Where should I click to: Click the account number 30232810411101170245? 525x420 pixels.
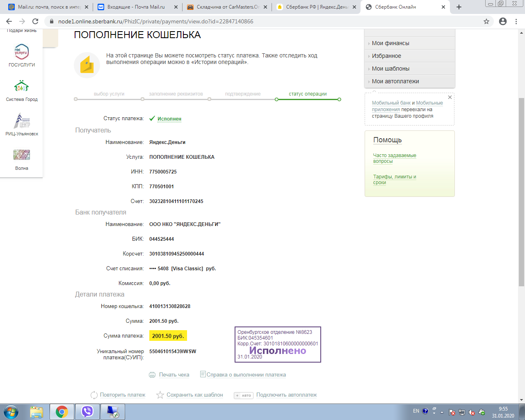pos(176,201)
